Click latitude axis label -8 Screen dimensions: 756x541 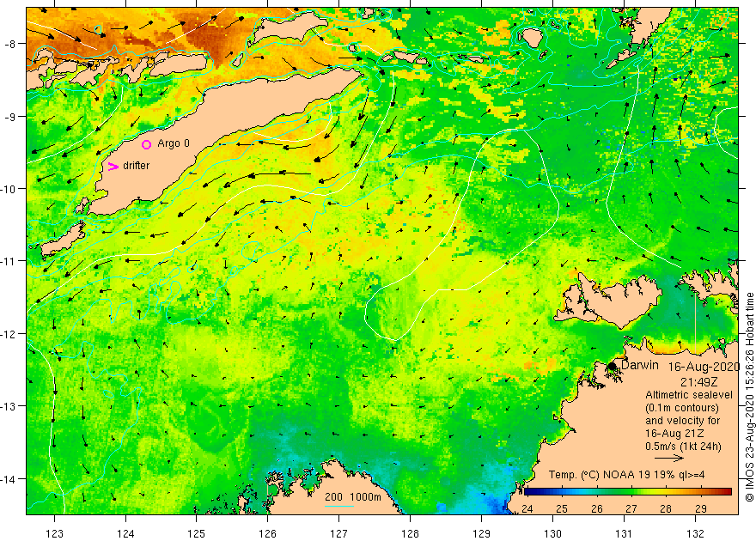pyautogui.click(x=10, y=45)
